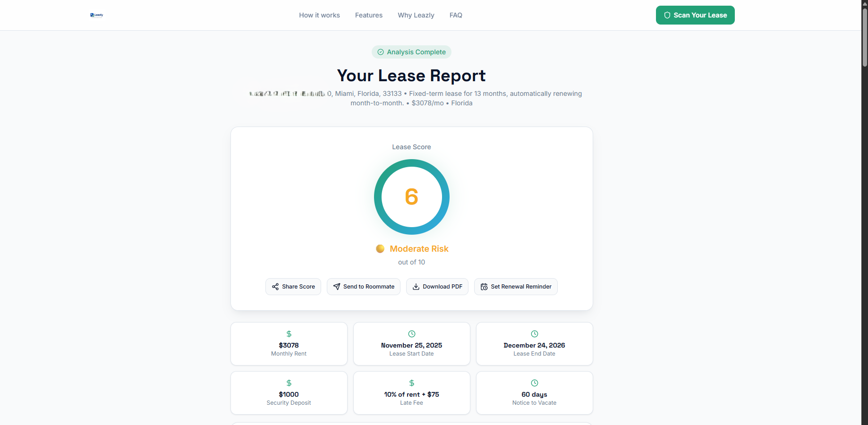The height and width of the screenshot is (425, 868).
Task: Click the checkmark icon beside Analysis Complete
Action: click(x=381, y=52)
